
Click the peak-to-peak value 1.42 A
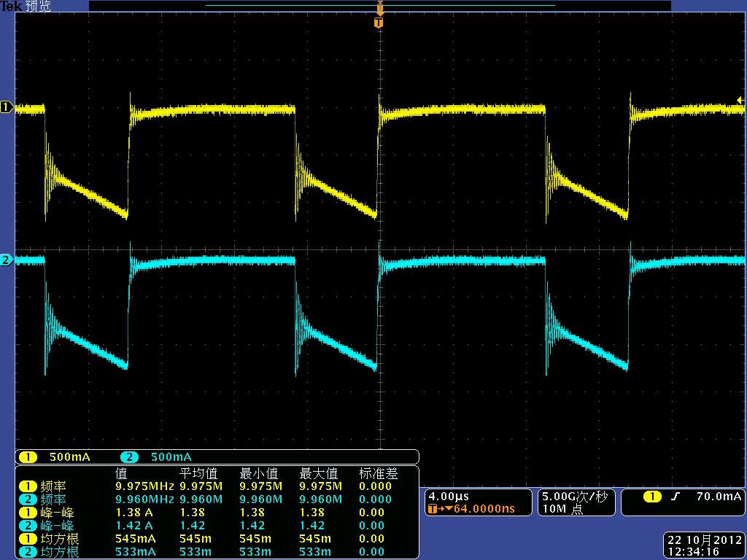[x=135, y=526]
